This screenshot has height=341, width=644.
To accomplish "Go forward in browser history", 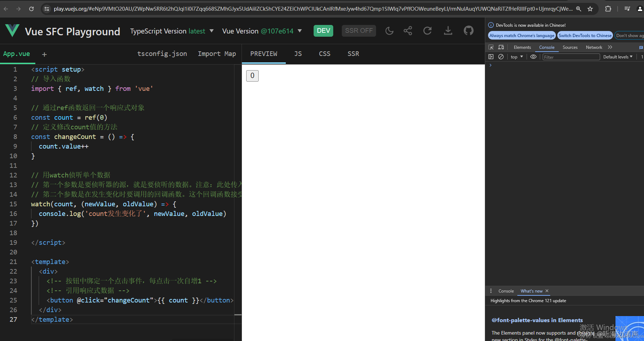I will [19, 9].
